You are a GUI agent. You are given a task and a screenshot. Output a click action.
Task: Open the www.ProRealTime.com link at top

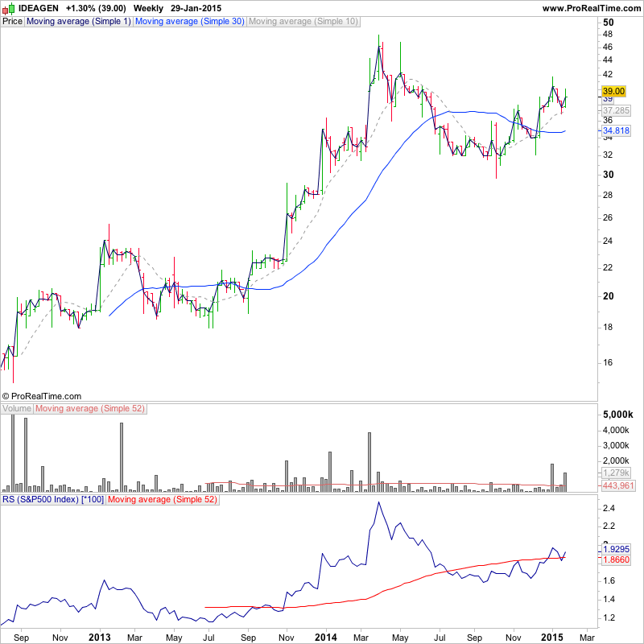pos(591,8)
